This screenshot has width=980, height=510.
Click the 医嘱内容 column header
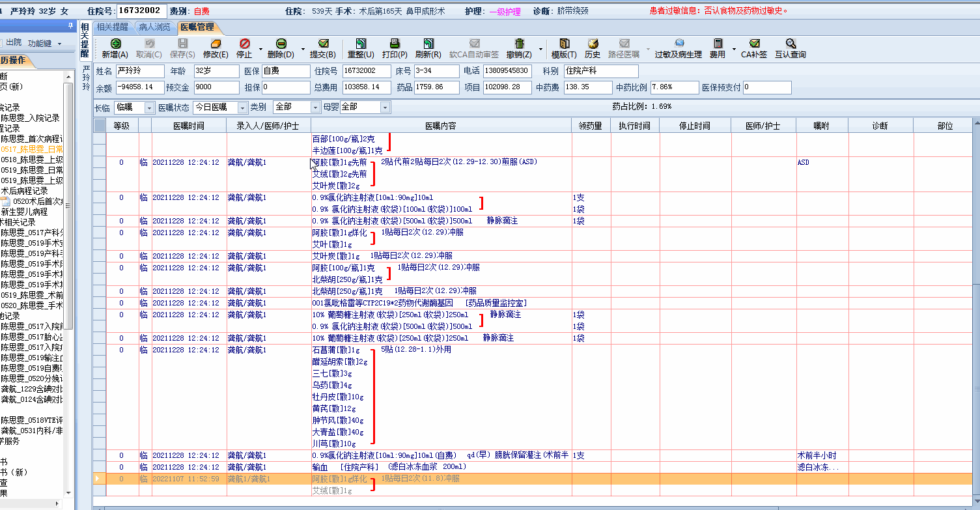coord(441,126)
